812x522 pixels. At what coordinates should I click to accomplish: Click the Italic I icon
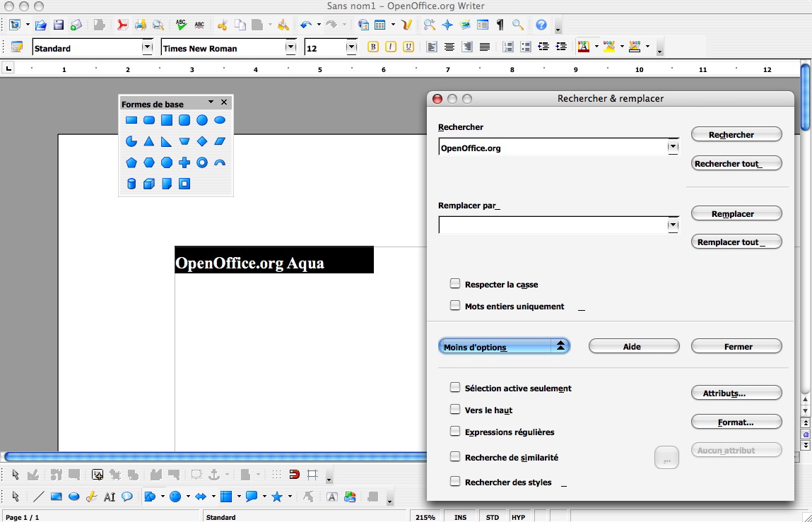pos(391,47)
